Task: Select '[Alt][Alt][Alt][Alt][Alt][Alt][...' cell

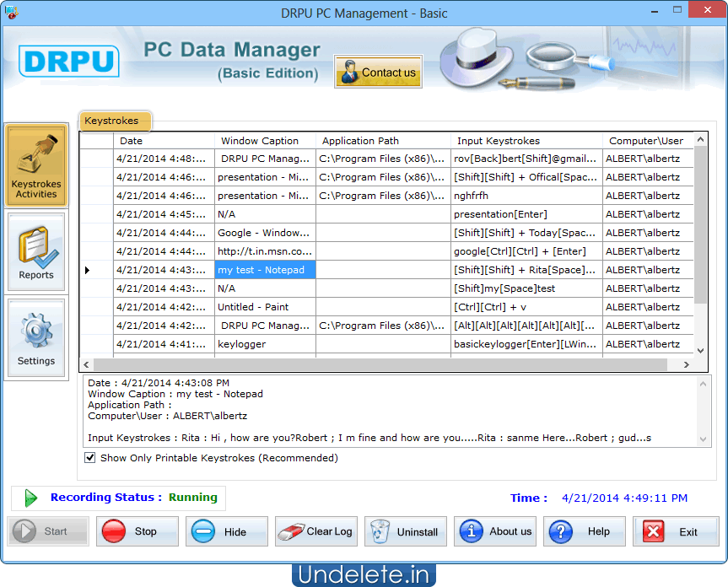Action: [x=526, y=326]
